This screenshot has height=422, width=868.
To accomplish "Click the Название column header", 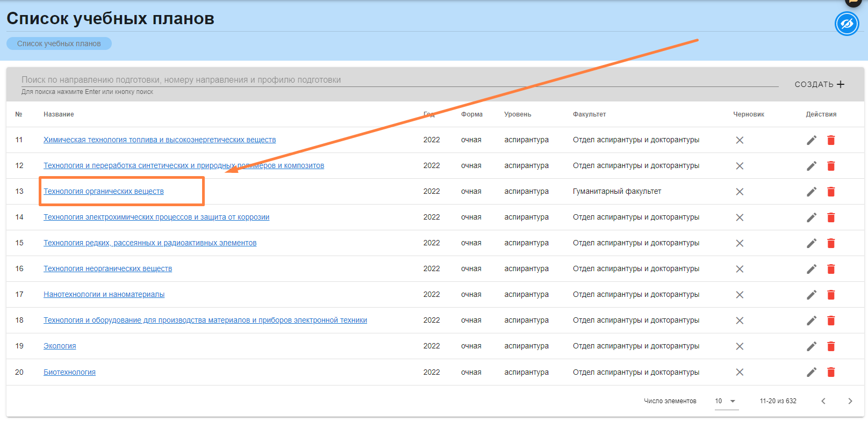I will point(59,114).
